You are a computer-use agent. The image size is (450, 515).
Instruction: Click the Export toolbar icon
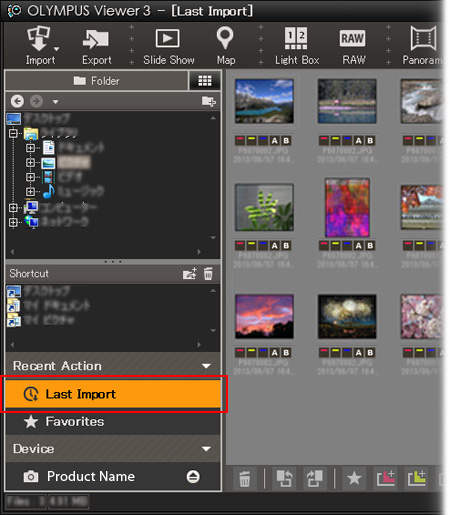96,47
